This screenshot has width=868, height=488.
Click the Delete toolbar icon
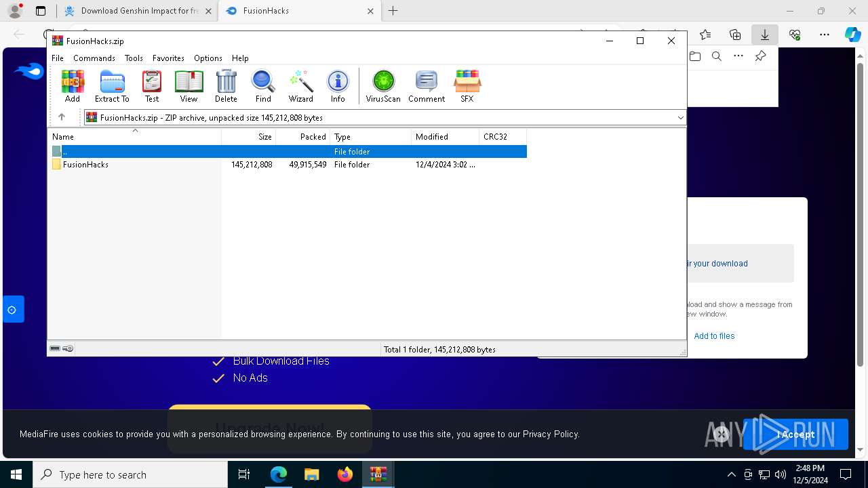click(x=226, y=86)
